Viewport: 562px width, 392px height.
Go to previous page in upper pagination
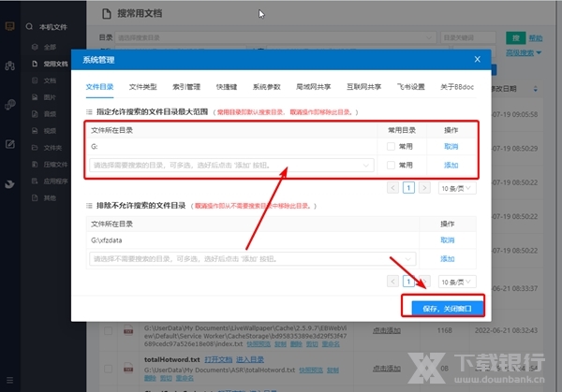click(x=392, y=188)
